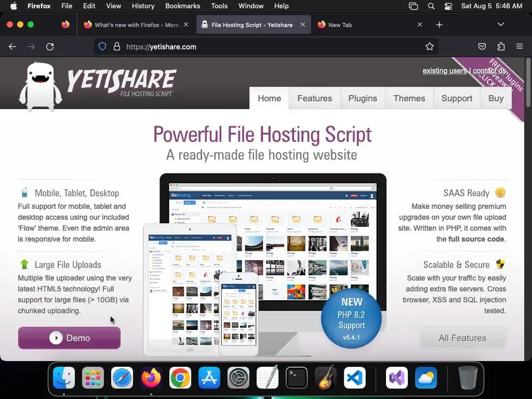Open the Firefox hamburger application menu

(x=520, y=46)
